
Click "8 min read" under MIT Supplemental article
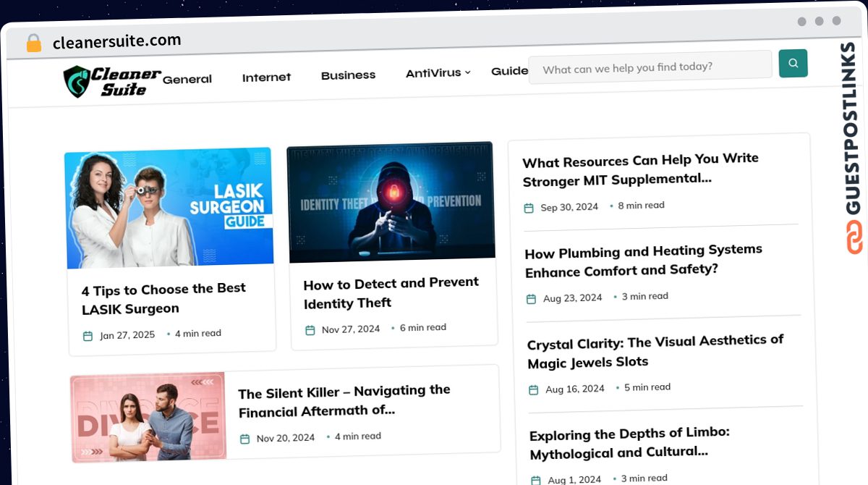coord(642,206)
